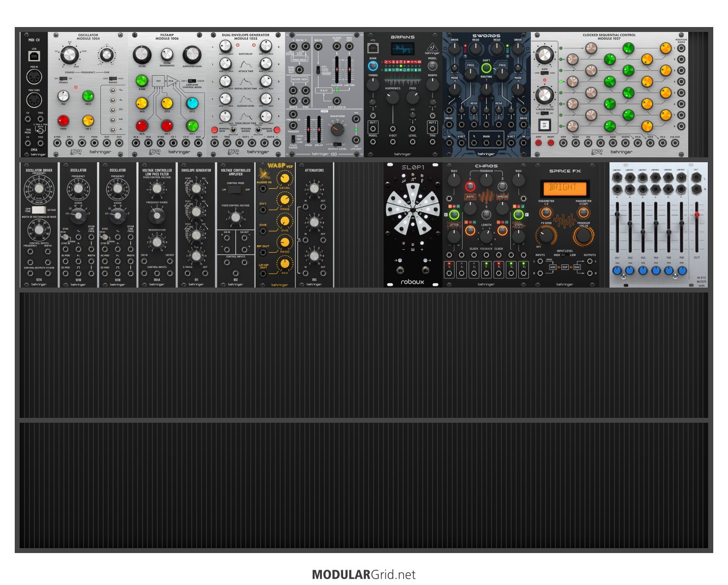The image size is (728, 585).
Task: Click the red PWM knob on Oscillator 1004
Action: pos(63,120)
